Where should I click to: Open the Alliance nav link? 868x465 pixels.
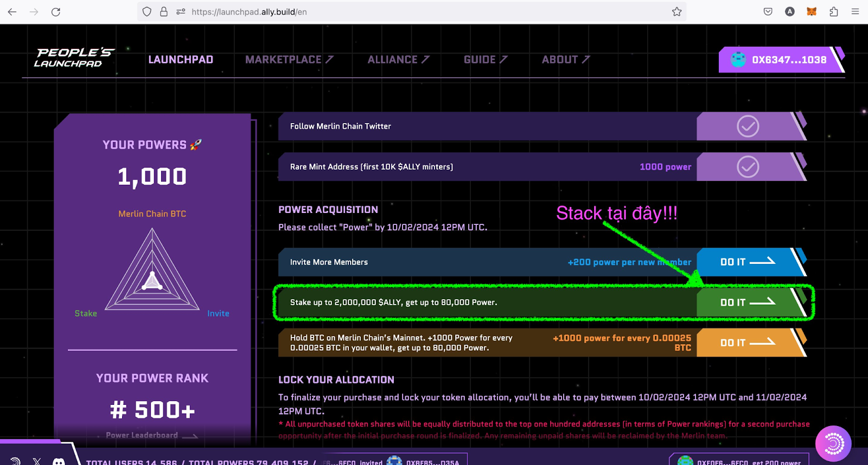point(398,60)
